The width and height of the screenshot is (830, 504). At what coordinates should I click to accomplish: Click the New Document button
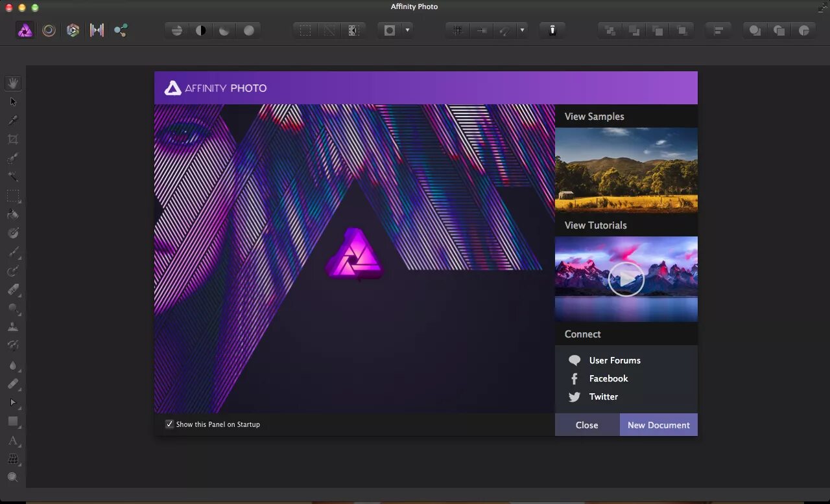point(659,425)
